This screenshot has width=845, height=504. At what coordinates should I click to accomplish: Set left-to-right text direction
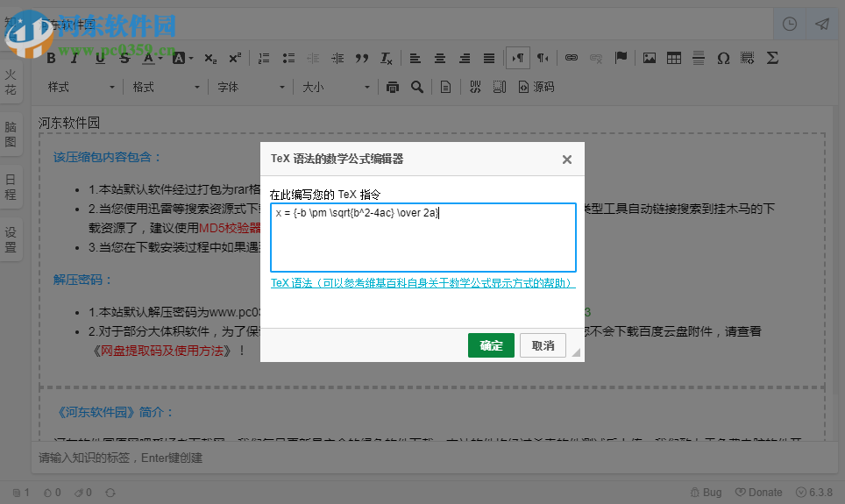(x=518, y=58)
